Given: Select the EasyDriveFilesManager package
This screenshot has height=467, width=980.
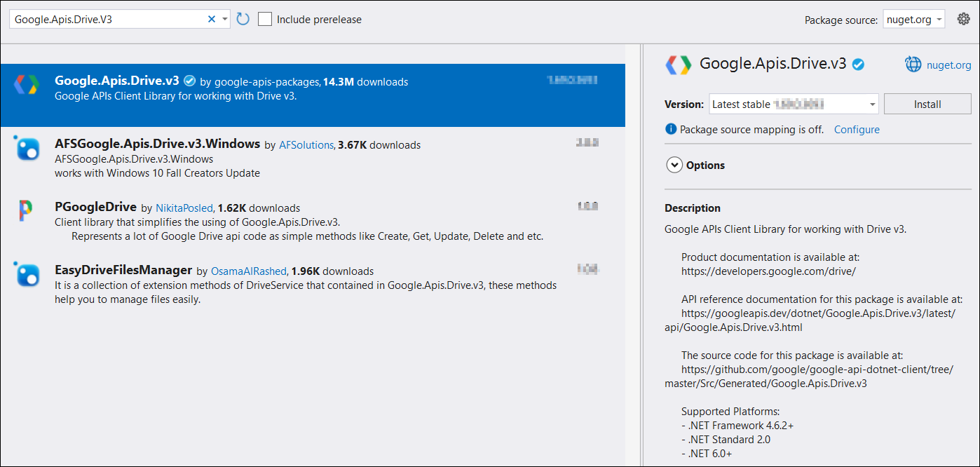Looking at the screenshot, I should point(313,285).
